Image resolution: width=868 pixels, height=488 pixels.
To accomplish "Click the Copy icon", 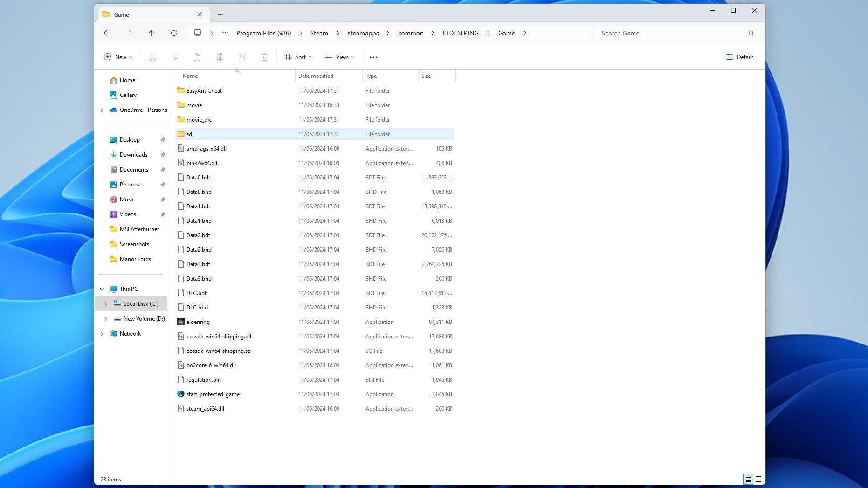I will click(175, 57).
